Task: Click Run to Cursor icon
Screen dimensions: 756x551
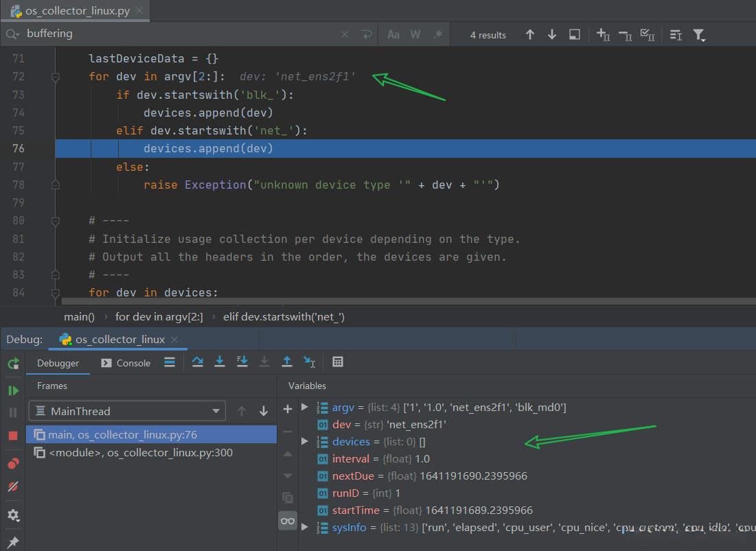Action: tap(310, 362)
